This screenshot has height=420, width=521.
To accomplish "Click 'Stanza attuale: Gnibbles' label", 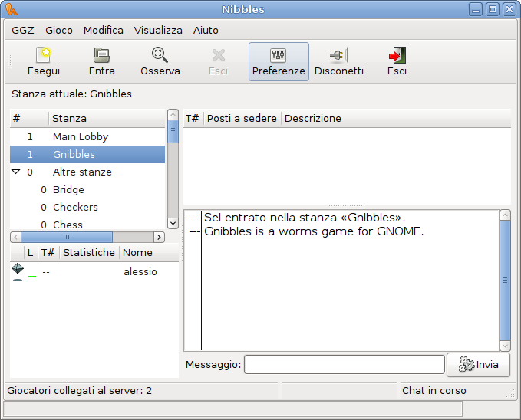I will [72, 94].
